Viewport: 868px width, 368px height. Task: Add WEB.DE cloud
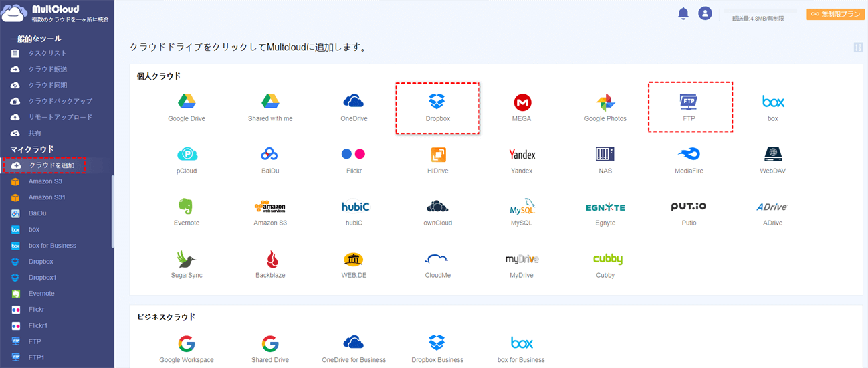tap(354, 264)
